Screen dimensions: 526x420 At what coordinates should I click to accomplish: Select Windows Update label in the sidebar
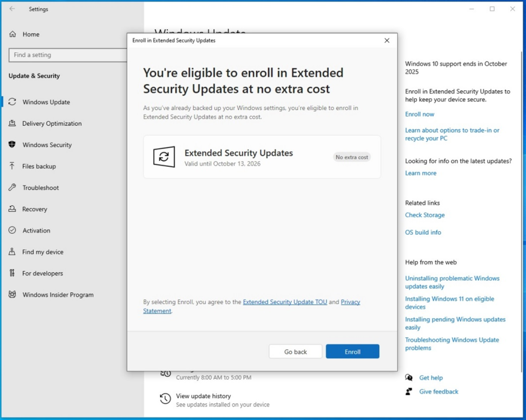(x=46, y=102)
